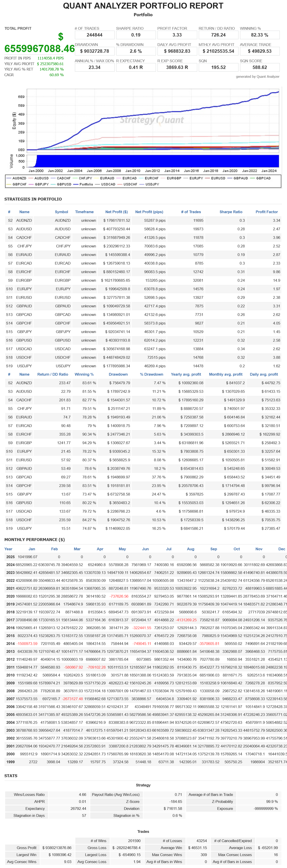Sort by the Timeframe column header
The height and width of the screenshot is (868, 287).
click(x=84, y=212)
